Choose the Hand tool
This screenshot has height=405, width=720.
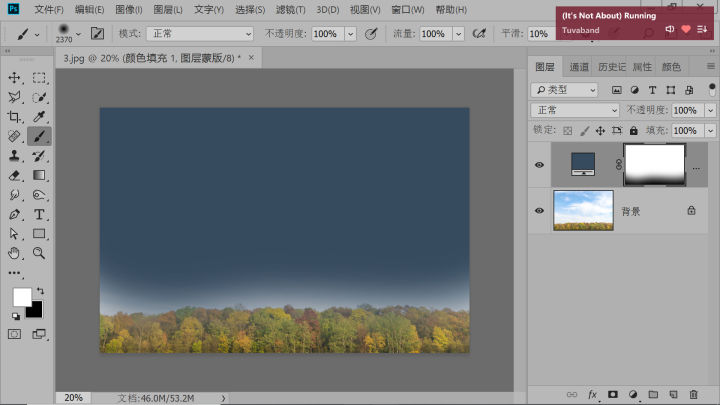[x=15, y=253]
